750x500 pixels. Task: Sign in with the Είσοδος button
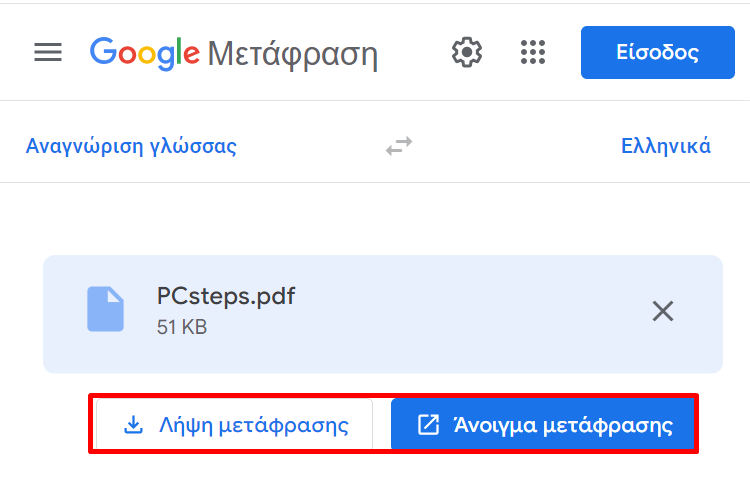(658, 52)
